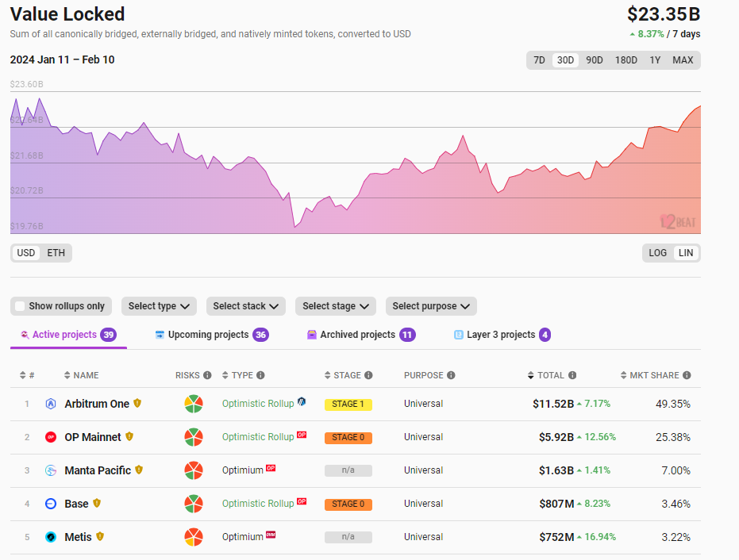Click the info icon beside MKT SHARE
Image resolution: width=739 pixels, height=560 pixels.
[x=687, y=375]
